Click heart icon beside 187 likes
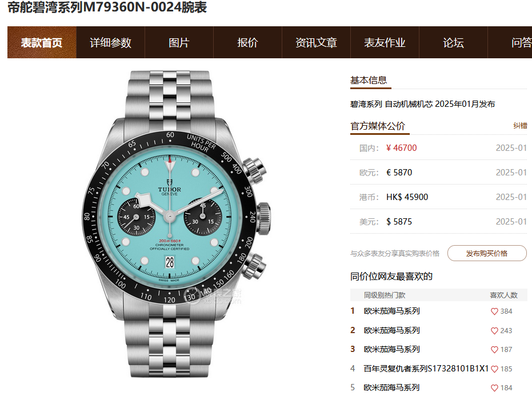Screen dimensions: 532x400 point(494,350)
